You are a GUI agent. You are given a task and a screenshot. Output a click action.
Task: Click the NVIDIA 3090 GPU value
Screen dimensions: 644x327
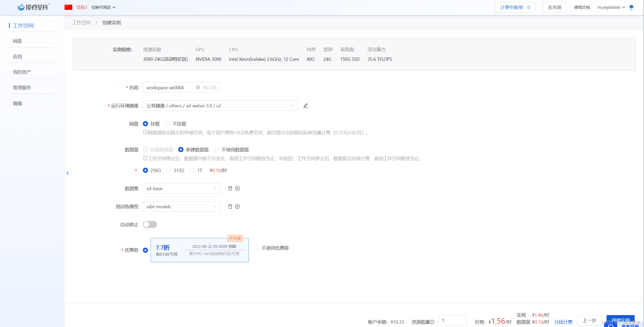tap(208, 59)
